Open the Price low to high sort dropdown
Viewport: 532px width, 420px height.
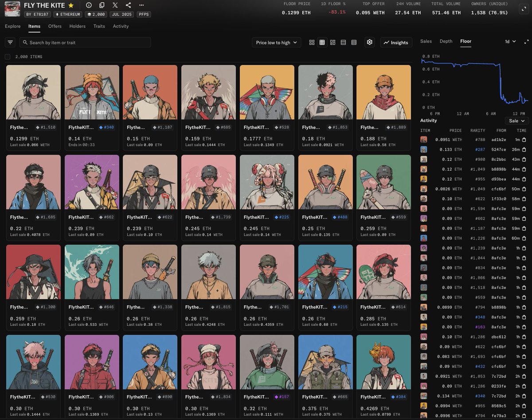(277, 43)
